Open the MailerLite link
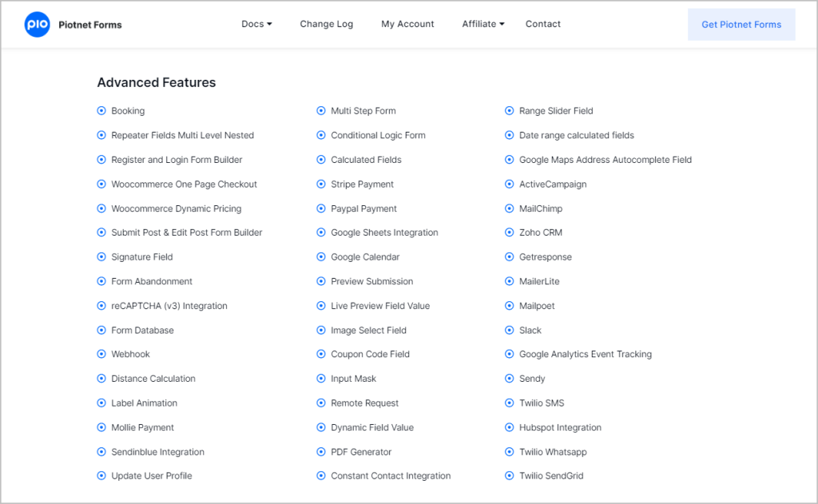 [x=539, y=281]
